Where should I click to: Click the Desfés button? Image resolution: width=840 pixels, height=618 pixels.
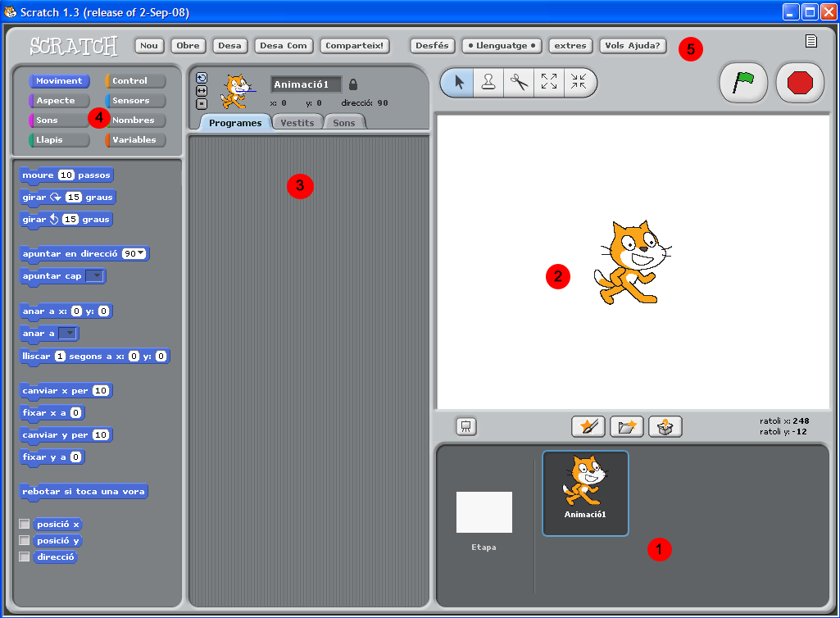point(433,46)
